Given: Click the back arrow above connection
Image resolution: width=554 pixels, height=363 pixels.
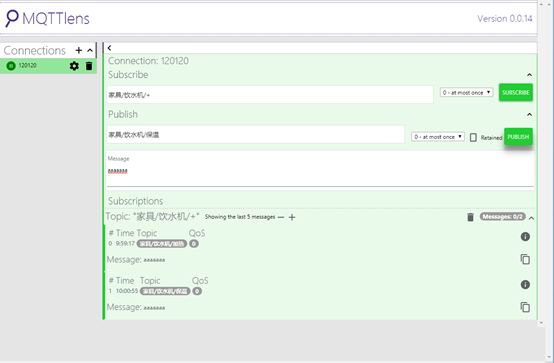Looking at the screenshot, I should point(110,48).
